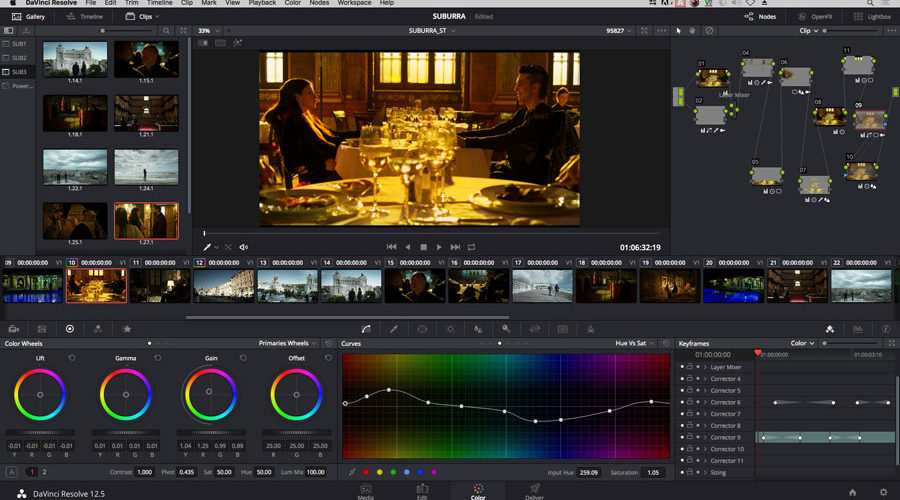Open the Camera Raw palette icon

[x=14, y=329]
